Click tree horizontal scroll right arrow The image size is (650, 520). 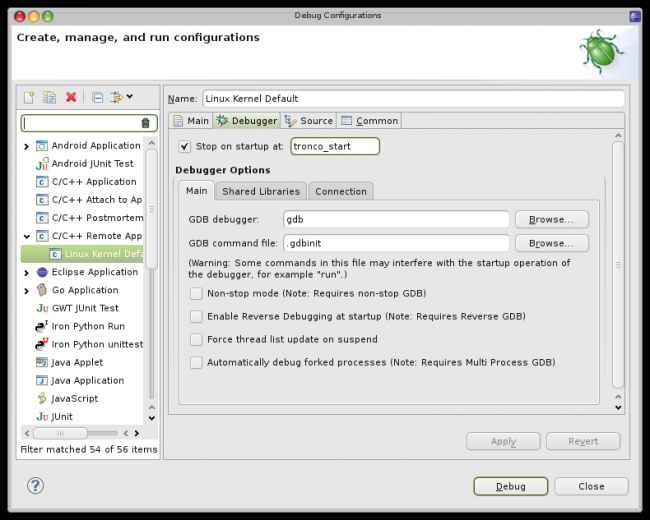click(x=137, y=433)
